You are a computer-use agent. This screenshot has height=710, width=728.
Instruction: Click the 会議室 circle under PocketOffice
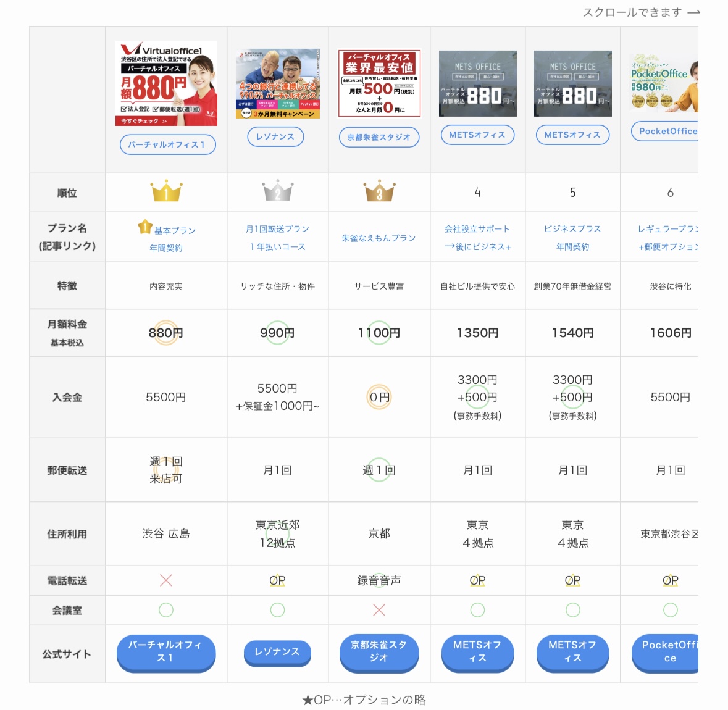[671, 610]
